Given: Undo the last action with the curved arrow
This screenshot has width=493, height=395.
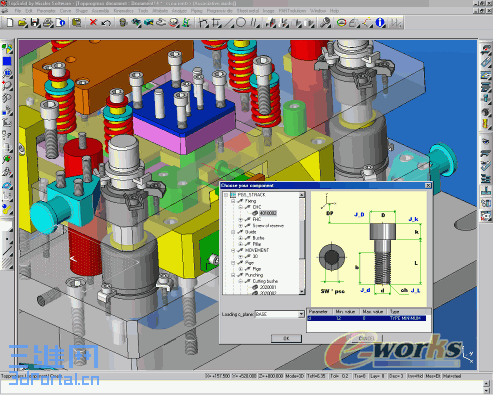Looking at the screenshot, I should tap(106, 23).
